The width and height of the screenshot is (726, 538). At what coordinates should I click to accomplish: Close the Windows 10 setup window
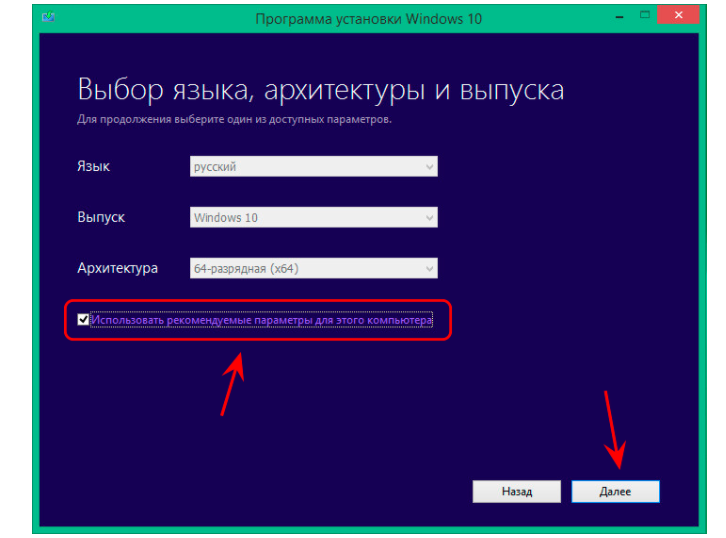point(678,15)
